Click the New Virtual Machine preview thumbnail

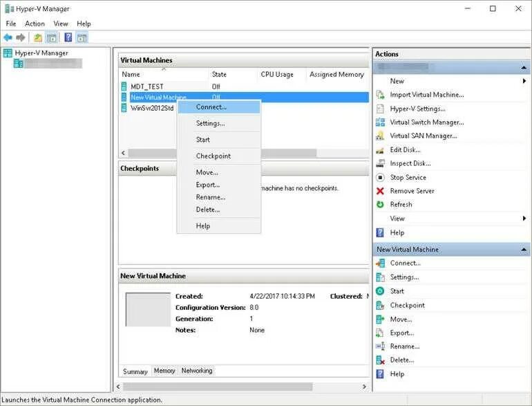[x=149, y=309]
